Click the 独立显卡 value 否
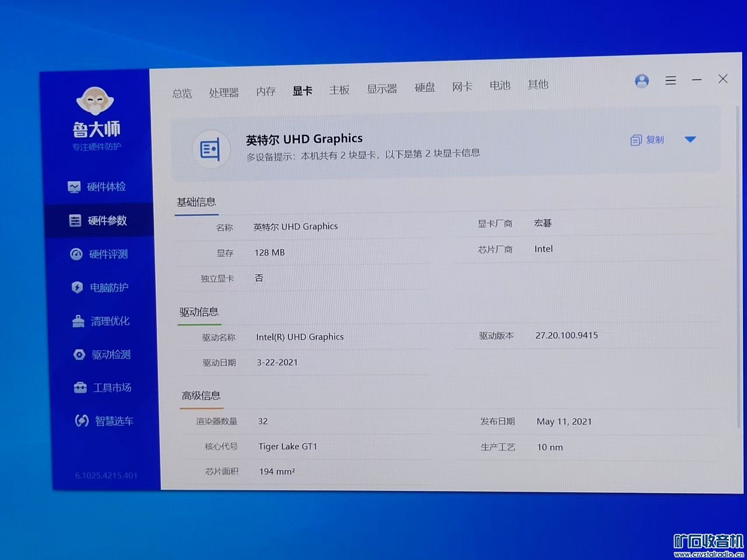The width and height of the screenshot is (747, 560). [x=259, y=278]
